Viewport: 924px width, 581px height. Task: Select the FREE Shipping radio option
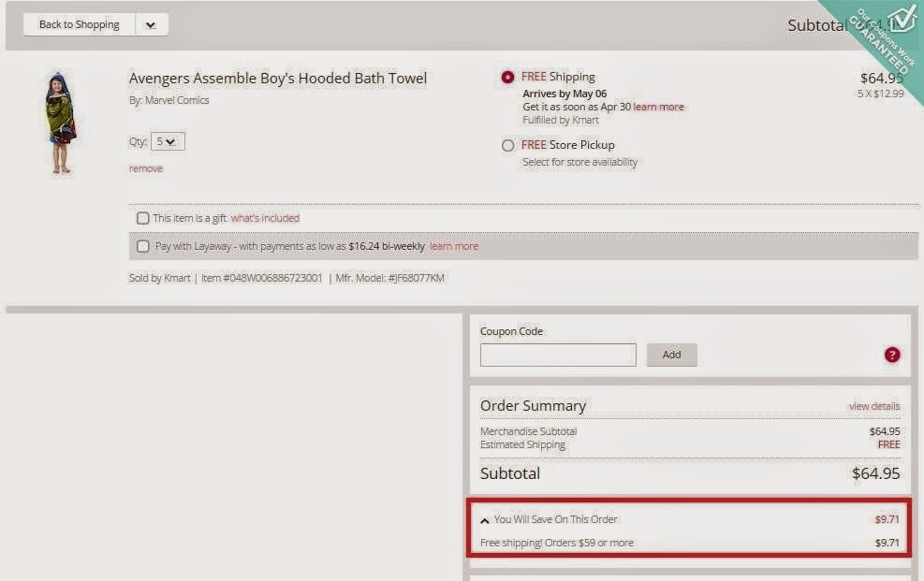[x=507, y=77]
